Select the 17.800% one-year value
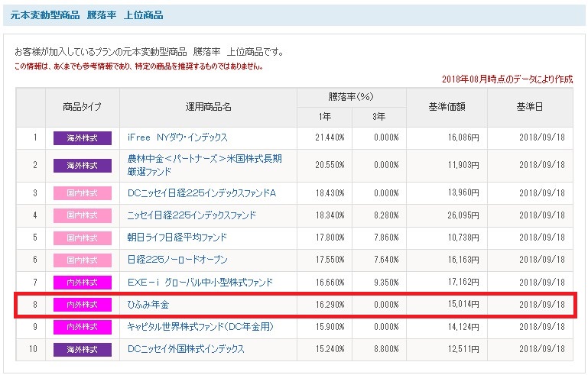The width and height of the screenshot is (588, 375). coord(330,237)
